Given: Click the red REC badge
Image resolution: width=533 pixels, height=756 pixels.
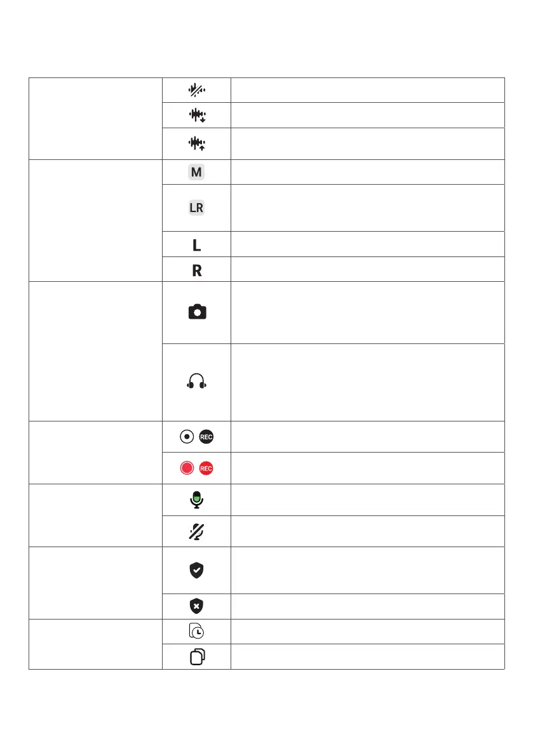Looking at the screenshot, I should (x=206, y=468).
